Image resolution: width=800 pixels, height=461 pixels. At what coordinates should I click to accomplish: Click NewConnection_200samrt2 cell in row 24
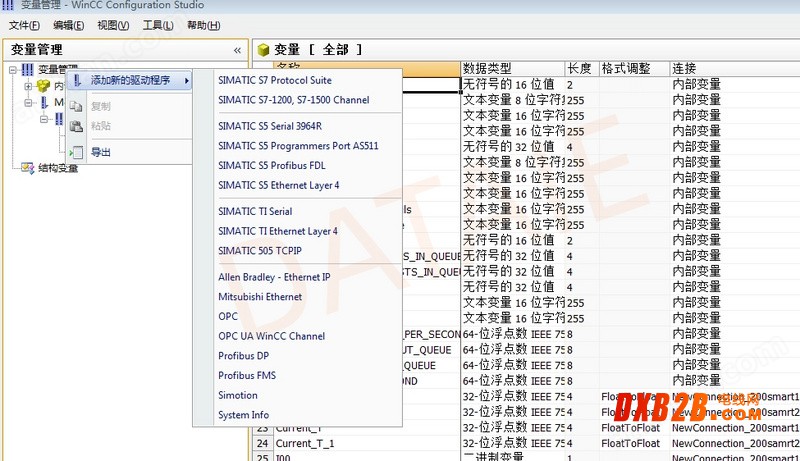pos(735,444)
